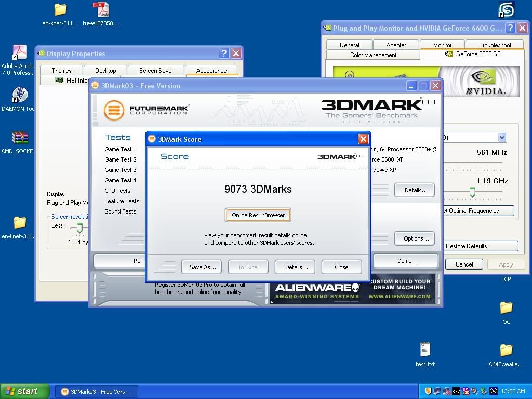Click disconnected network tray icon
Screen dimensions: 532x399
pyautogui.click(x=446, y=391)
